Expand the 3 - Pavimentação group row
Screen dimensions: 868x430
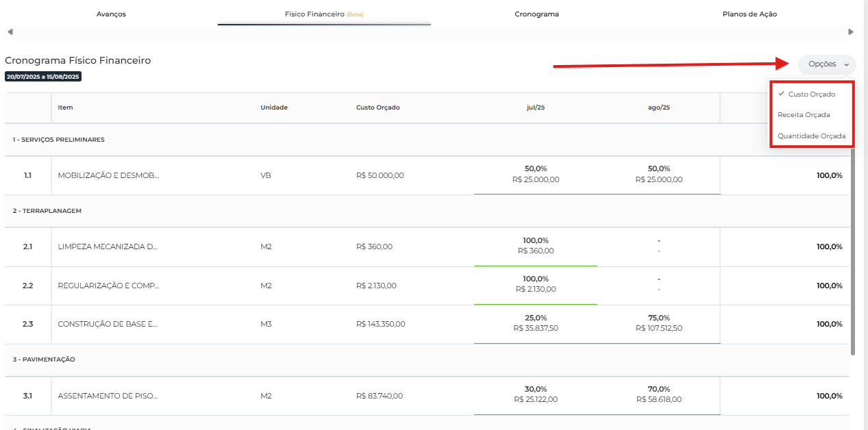tap(44, 359)
